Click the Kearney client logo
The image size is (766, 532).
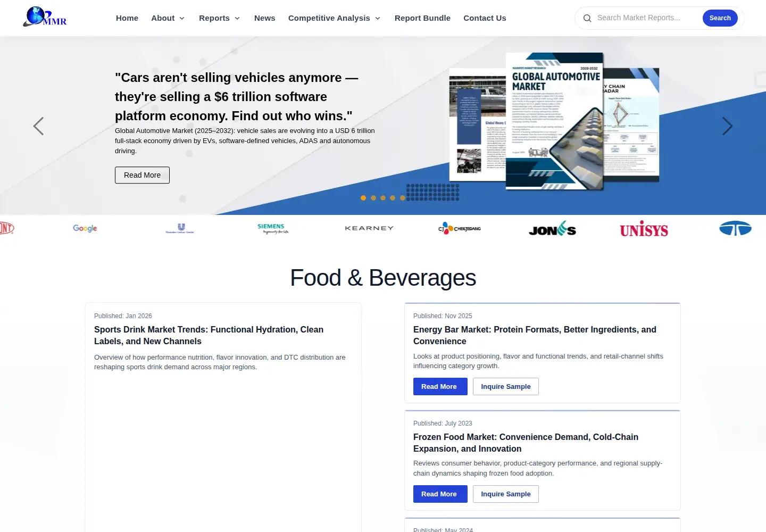(x=369, y=228)
